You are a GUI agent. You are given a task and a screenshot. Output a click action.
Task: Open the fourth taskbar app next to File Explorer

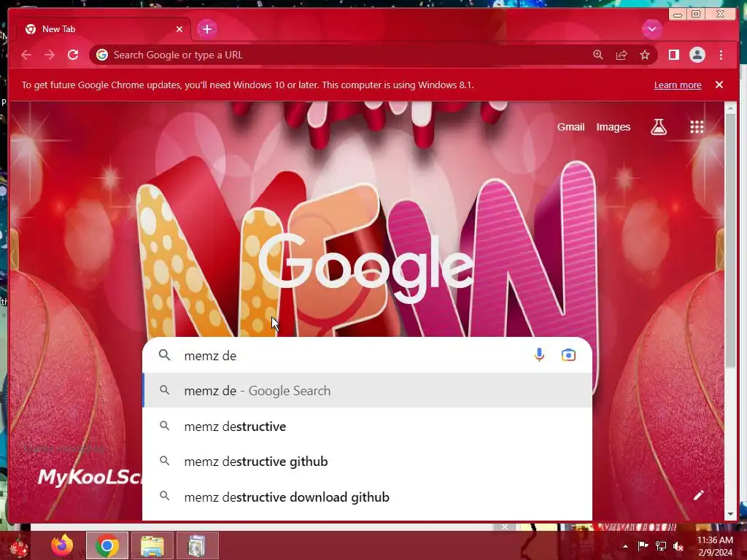[197, 545]
